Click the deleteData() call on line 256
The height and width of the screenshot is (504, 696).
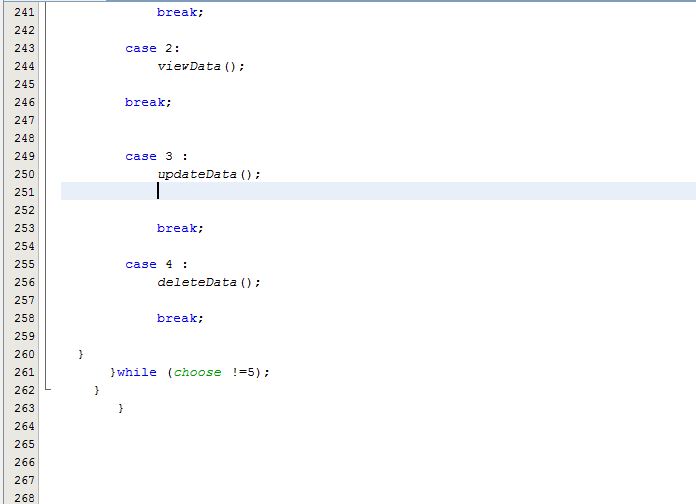(209, 282)
